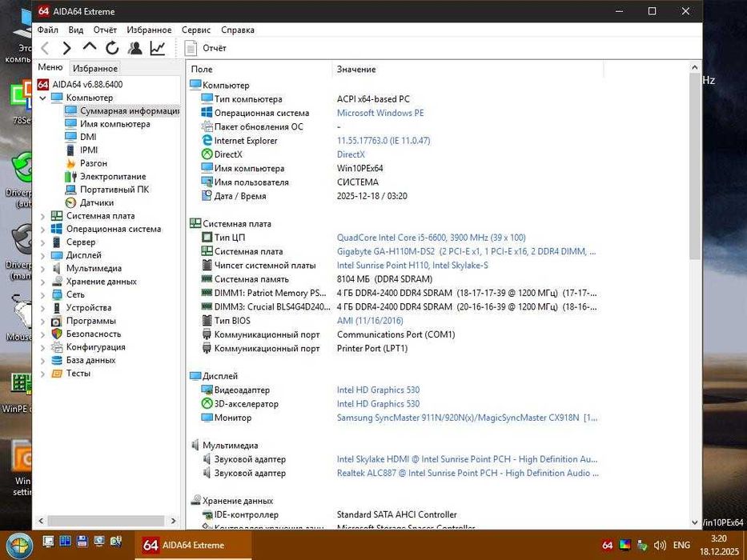
Task: Expand the Сервер tree node
Action: 43,242
